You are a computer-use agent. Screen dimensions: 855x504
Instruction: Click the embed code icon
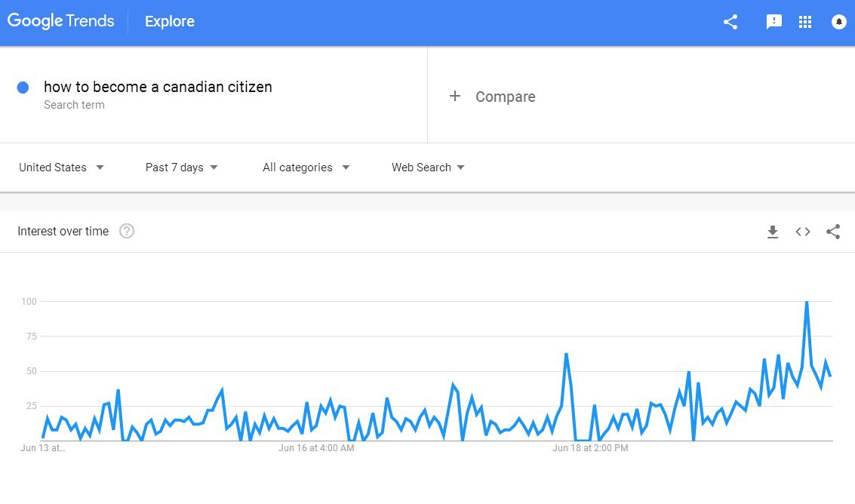coord(803,232)
